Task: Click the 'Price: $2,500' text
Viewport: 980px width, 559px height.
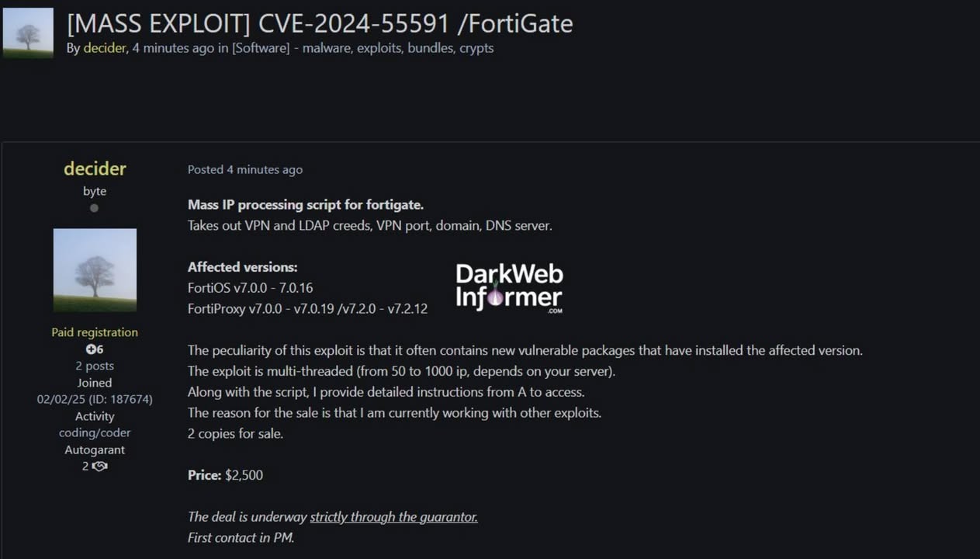Action: pyautogui.click(x=226, y=474)
